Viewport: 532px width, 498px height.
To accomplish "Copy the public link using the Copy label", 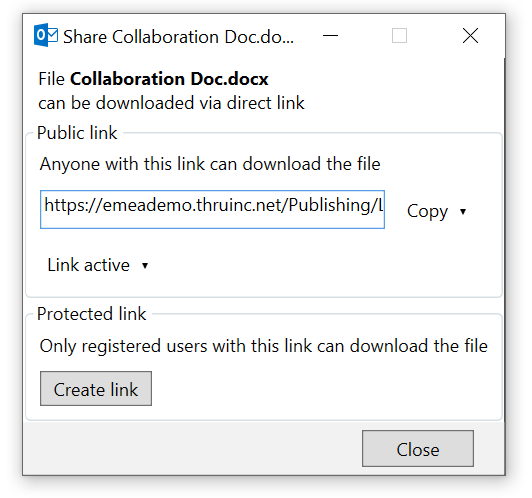I will point(427,211).
